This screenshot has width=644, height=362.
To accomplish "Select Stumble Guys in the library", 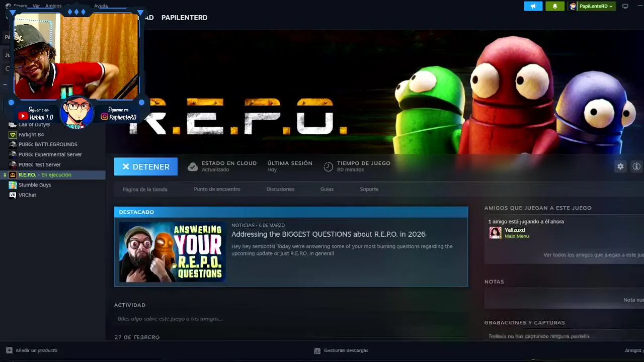I will tap(35, 185).
